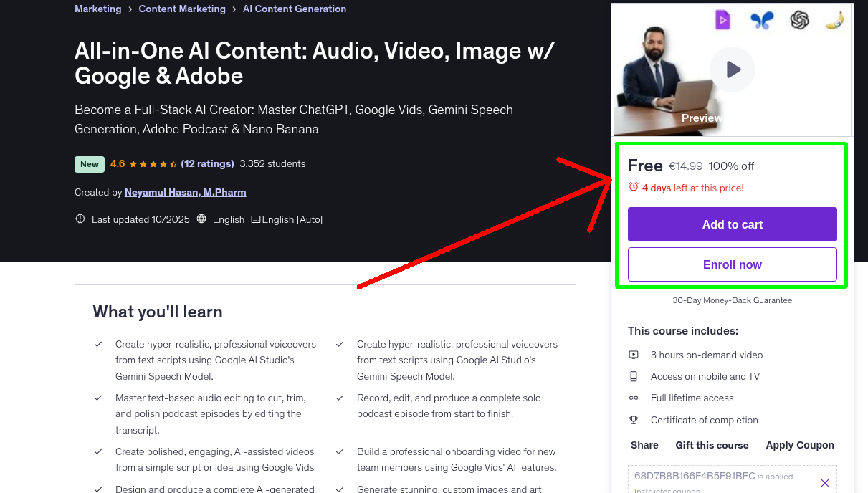Dismiss the applied instructor coupon
Image resolution: width=868 pixels, height=493 pixels.
coord(825,482)
